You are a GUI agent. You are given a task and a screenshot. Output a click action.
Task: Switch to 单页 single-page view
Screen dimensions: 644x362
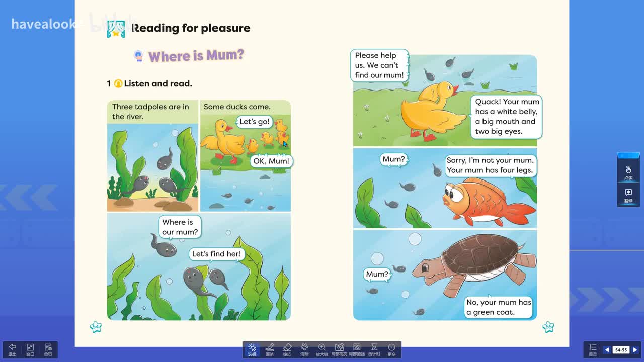point(48,349)
